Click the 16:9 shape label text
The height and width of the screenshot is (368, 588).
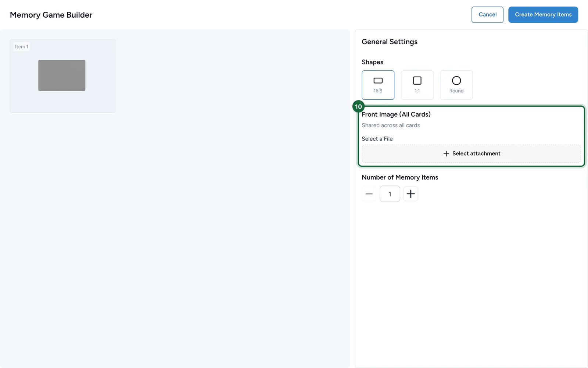[378, 91]
